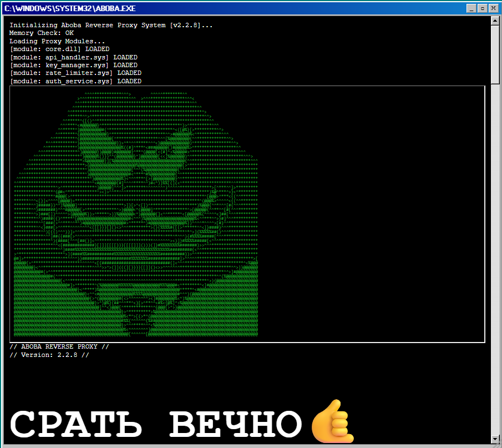Click the 'Memory Check: OK' line
Screen dimensions: 502x448
pos(42,33)
